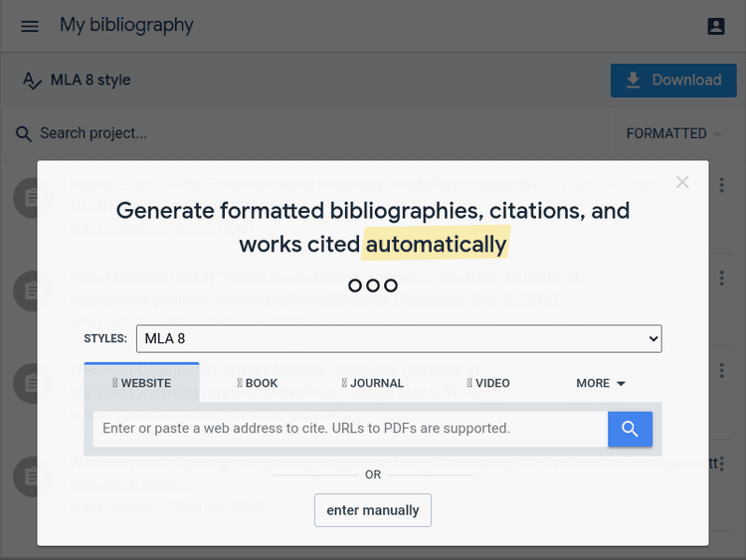Switch to the JOURNAL tab
Viewport: 746px width, 560px height.
point(373,383)
